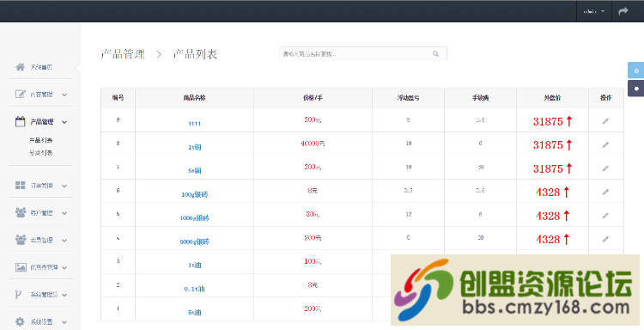
Task: Click the 100元 price for 1t油
Action: (313, 261)
